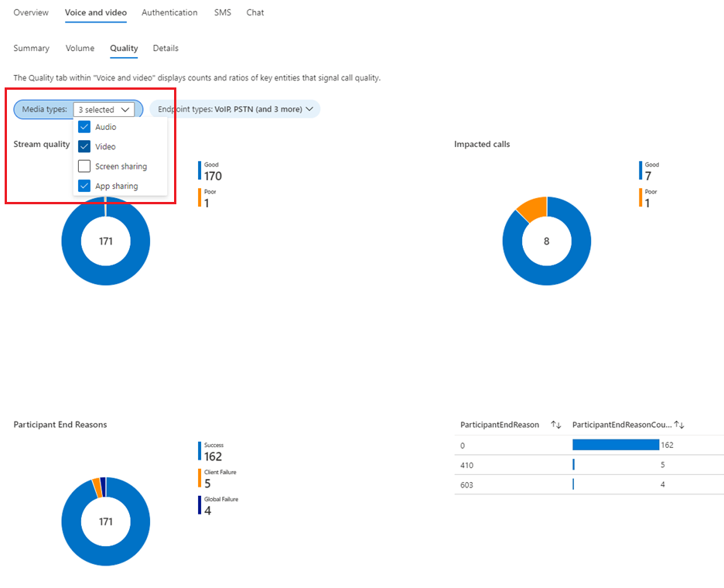
Task: Select the end reason row 410
Action: pos(589,465)
